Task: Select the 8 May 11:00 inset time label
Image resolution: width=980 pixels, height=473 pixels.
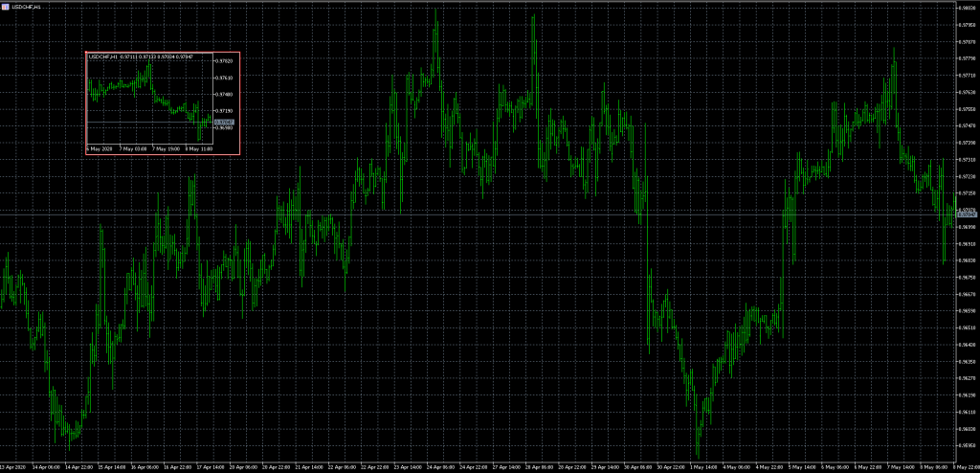Action: coord(199,149)
